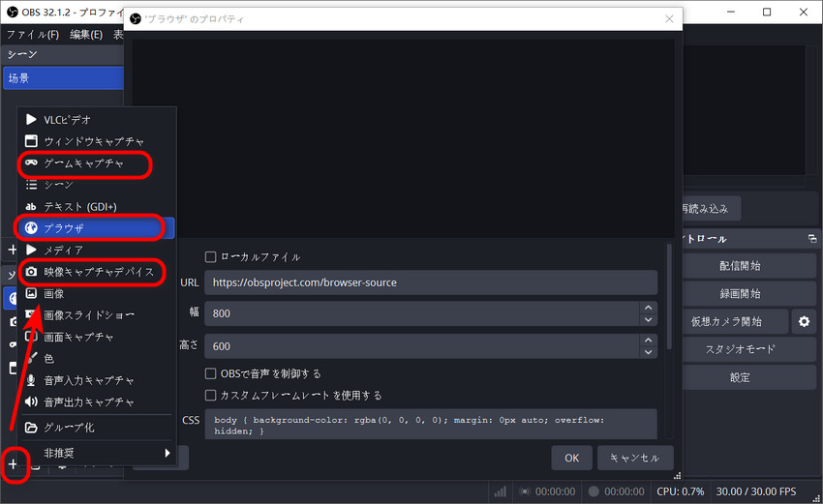Click the 幅 width field
This screenshot has width=823, height=504.
pyautogui.click(x=421, y=313)
